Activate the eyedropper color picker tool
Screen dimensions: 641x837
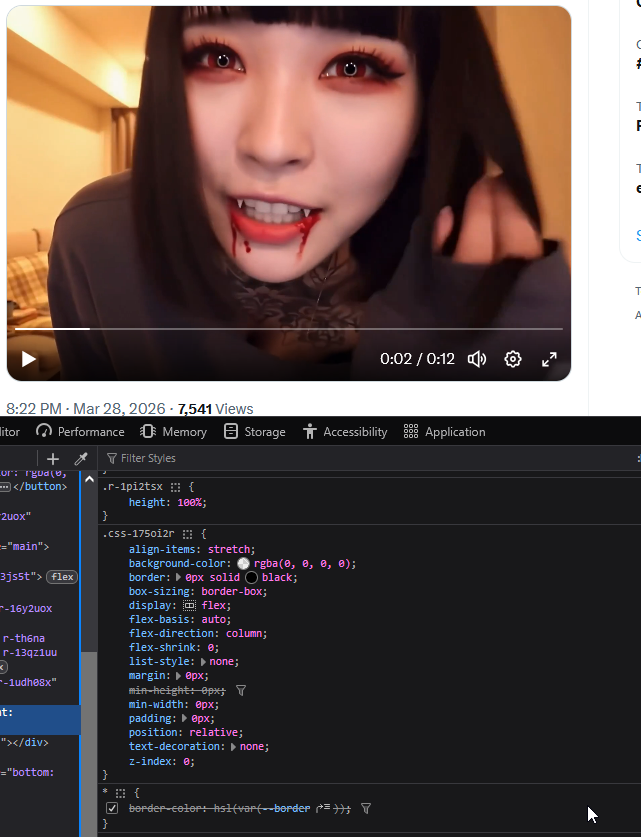pos(81,459)
